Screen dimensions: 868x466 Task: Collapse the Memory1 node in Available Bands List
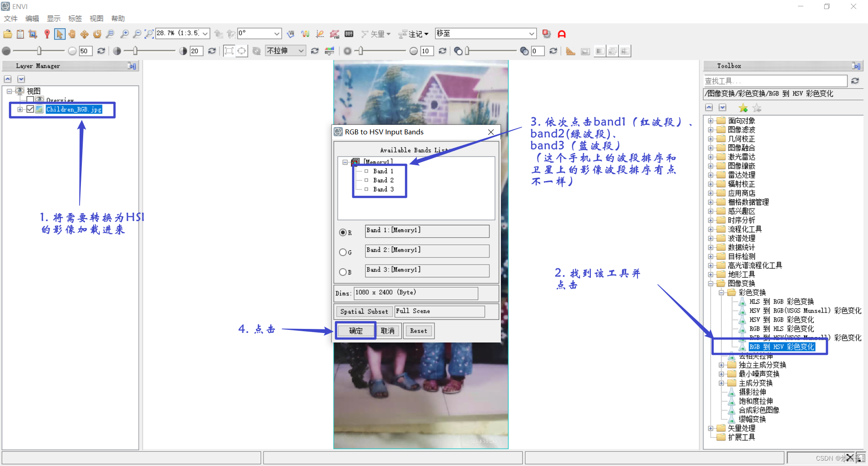[345, 162]
